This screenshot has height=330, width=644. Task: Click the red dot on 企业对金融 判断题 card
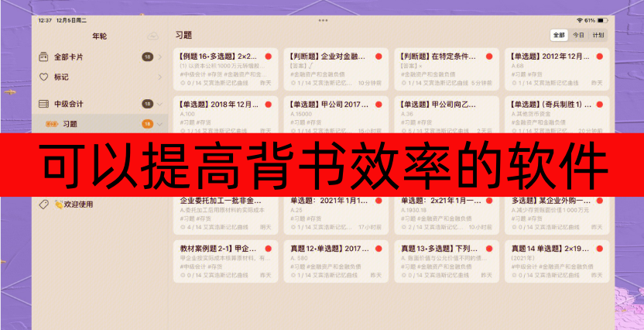click(379, 57)
